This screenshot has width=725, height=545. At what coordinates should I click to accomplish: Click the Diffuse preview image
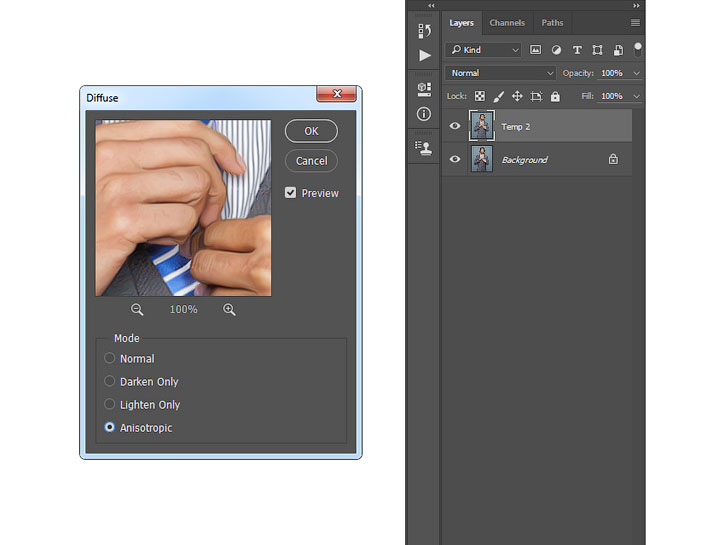184,208
